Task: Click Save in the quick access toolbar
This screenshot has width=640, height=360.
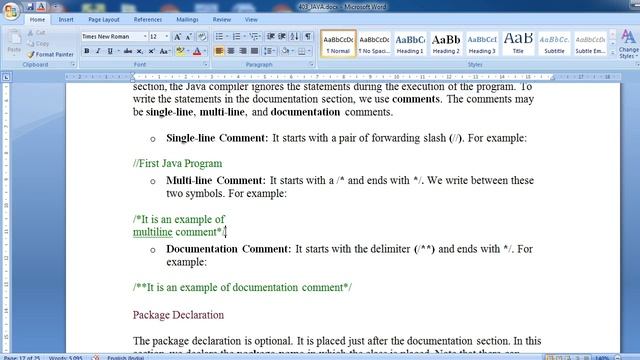Action: point(30,7)
